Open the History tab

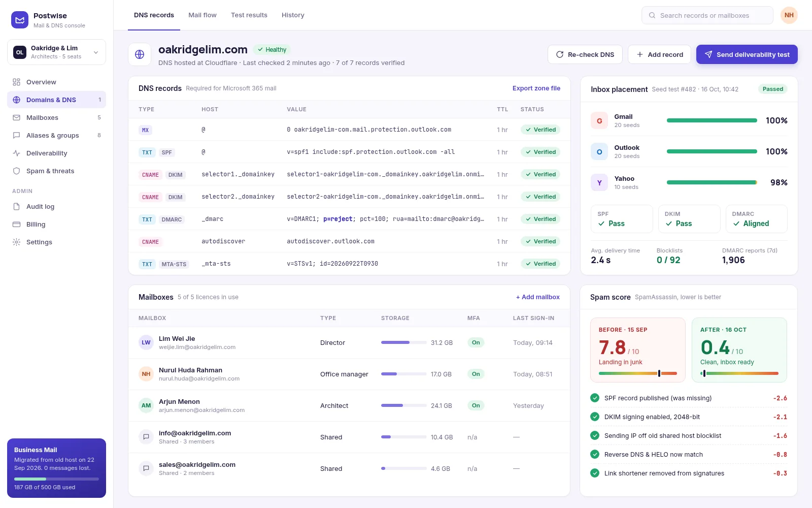pos(293,15)
